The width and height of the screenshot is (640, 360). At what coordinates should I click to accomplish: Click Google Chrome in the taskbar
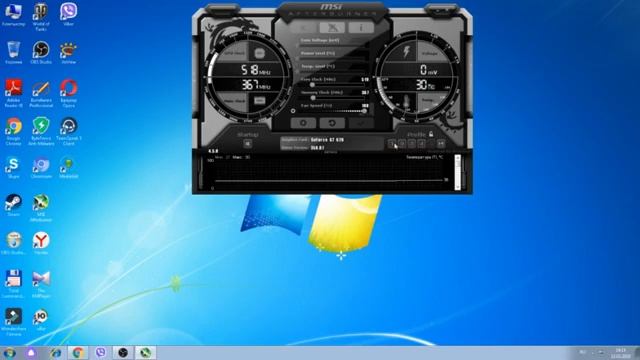(78, 353)
